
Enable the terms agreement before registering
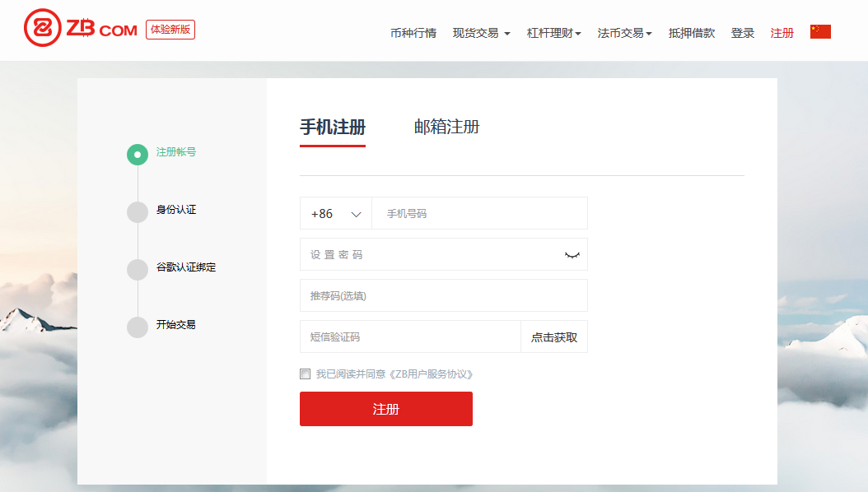pos(305,374)
